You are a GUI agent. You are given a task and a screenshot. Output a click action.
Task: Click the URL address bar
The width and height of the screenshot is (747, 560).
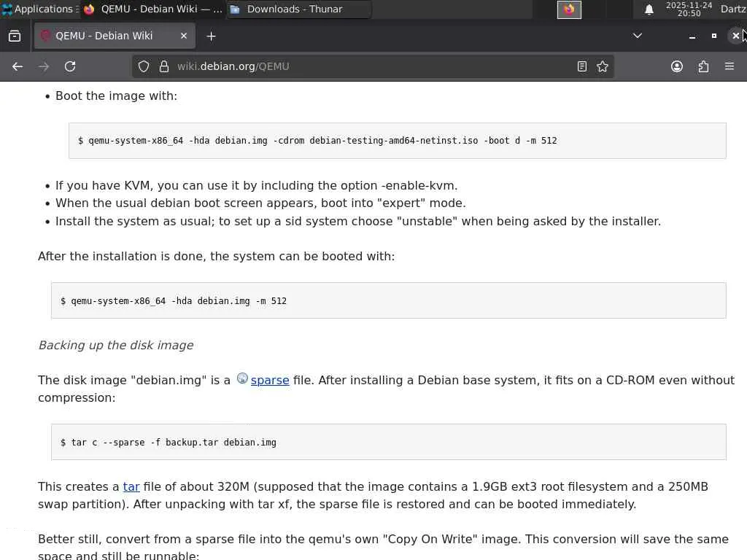[x=365, y=66]
